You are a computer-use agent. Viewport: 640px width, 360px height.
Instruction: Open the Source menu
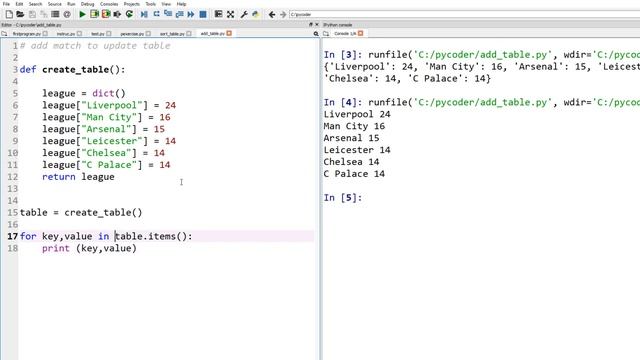[54, 4]
